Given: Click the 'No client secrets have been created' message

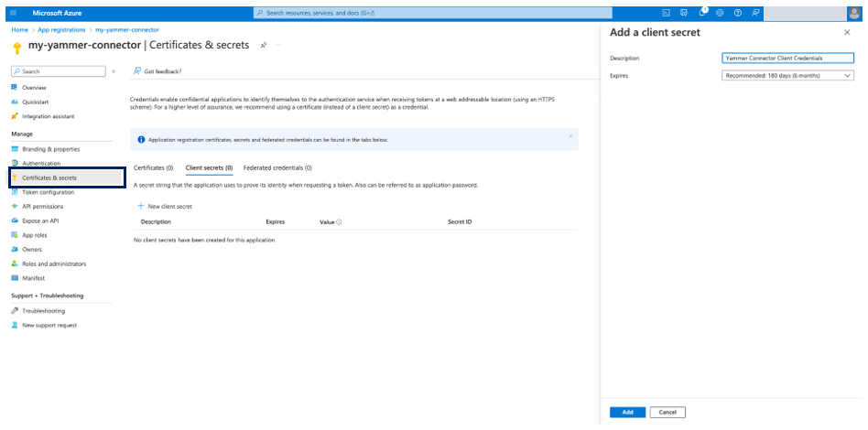Looking at the screenshot, I should coord(205,241).
